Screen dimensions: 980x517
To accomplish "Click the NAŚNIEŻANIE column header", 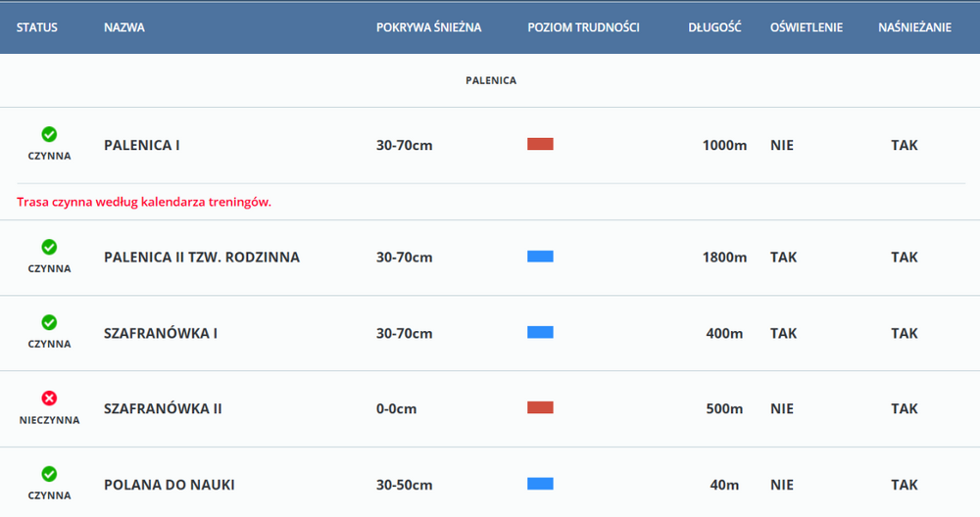I will pos(914,27).
